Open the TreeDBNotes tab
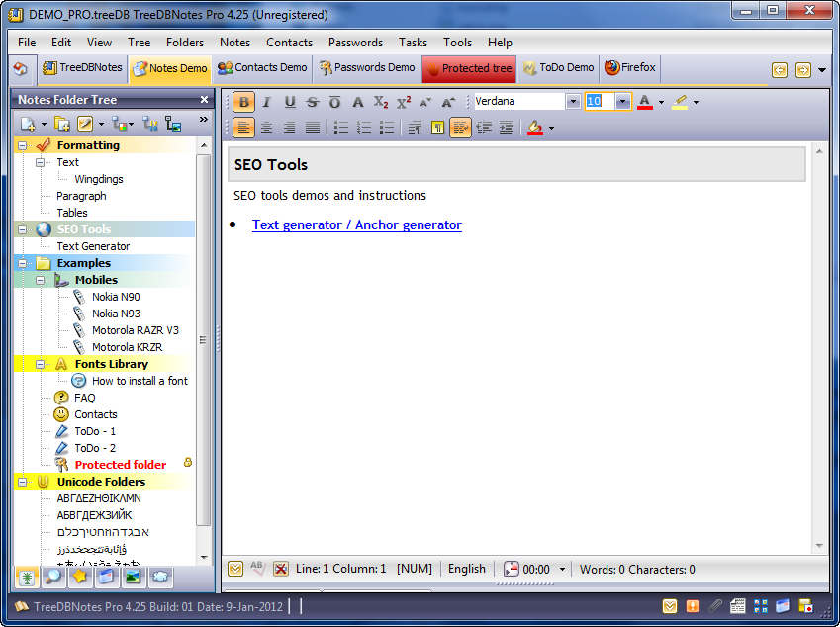The width and height of the screenshot is (840, 627). click(82, 68)
